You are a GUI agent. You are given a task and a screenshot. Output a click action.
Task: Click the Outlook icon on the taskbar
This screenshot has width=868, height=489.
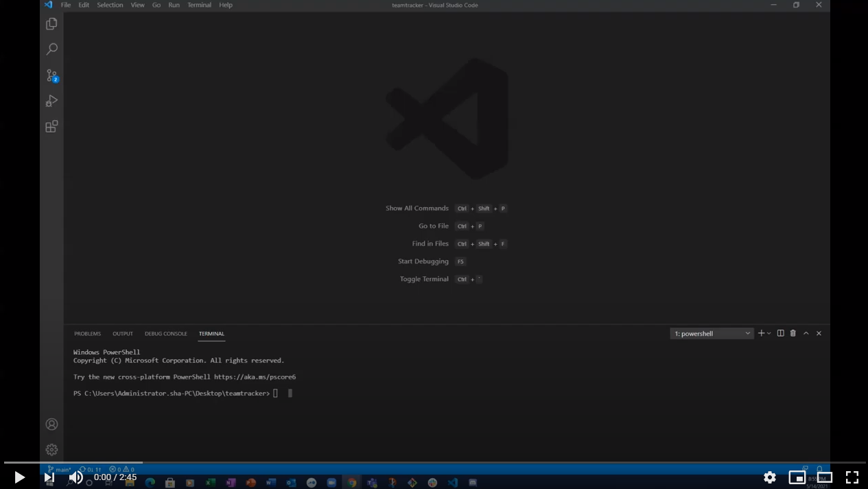coord(291,483)
